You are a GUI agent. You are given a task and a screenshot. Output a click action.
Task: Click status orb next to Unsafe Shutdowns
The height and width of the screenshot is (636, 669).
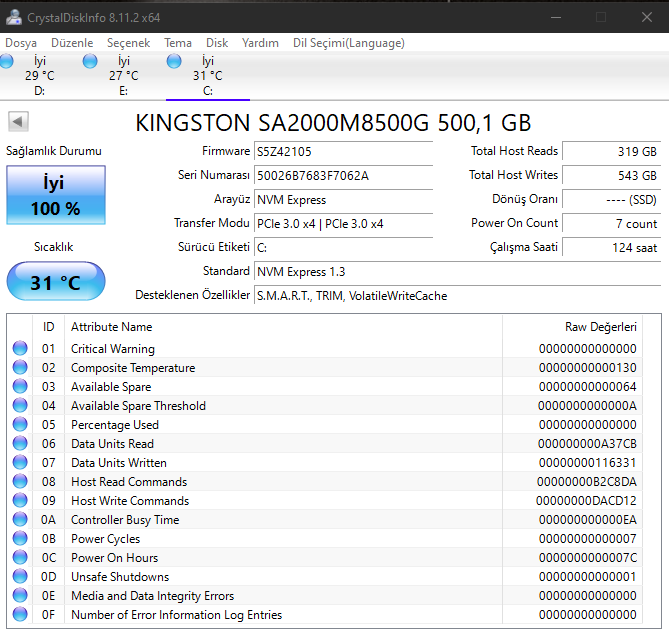(x=20, y=577)
